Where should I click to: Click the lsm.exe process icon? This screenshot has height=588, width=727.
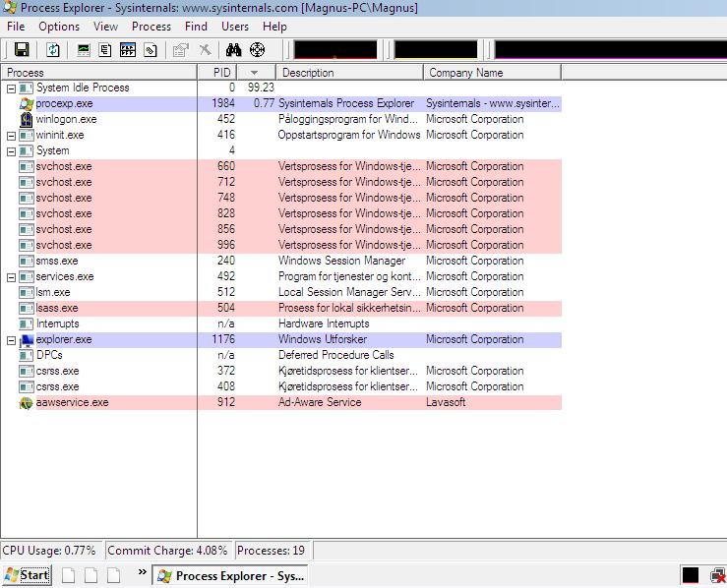tap(27, 293)
